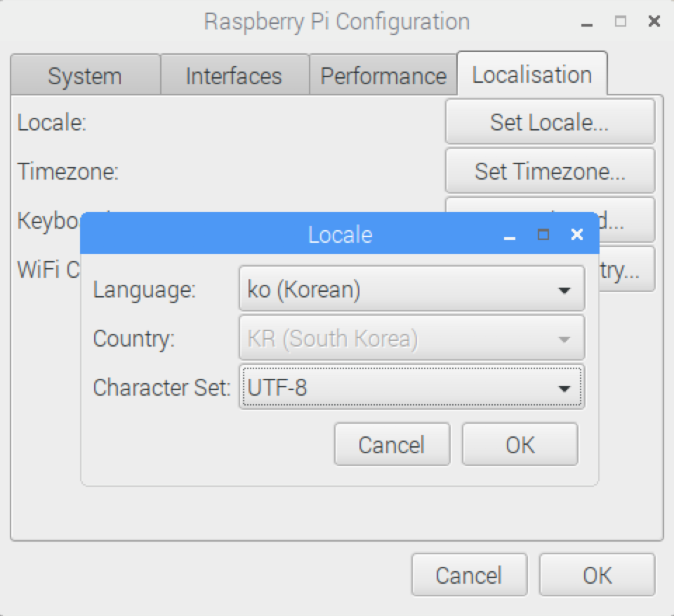Click the Set Locale... button
The width and height of the screenshot is (674, 616).
point(550,122)
